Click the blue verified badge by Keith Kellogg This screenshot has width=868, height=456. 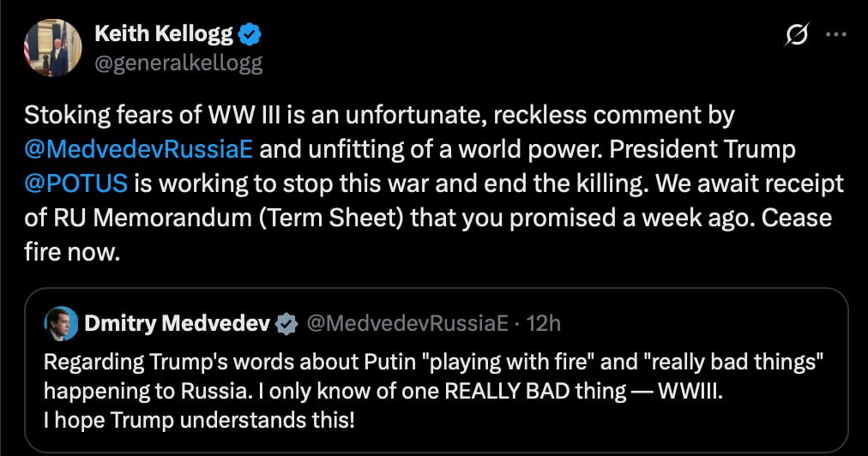click(250, 34)
